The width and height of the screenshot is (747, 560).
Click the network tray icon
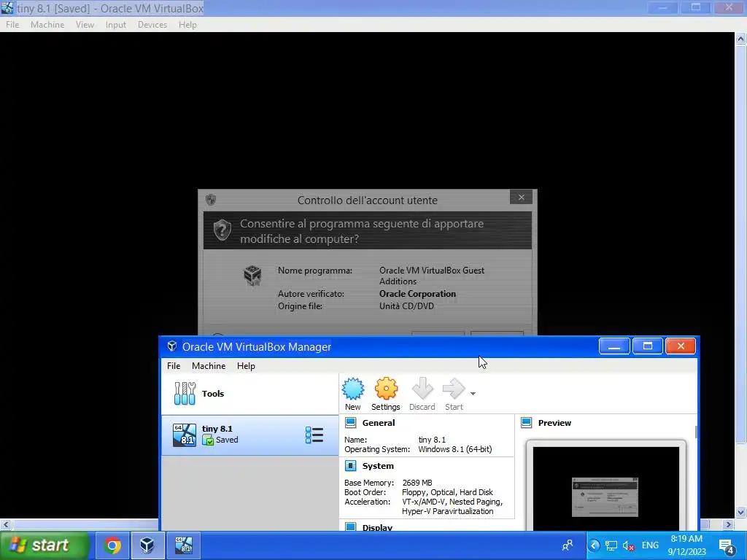point(611,545)
